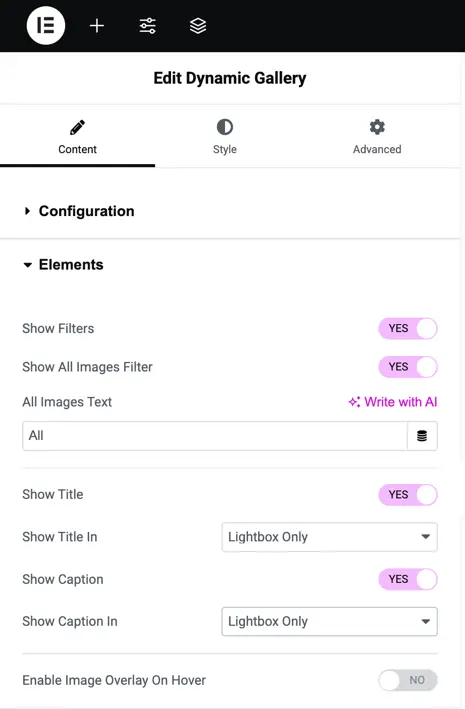Toggle the Show Filters switch

pyautogui.click(x=408, y=329)
